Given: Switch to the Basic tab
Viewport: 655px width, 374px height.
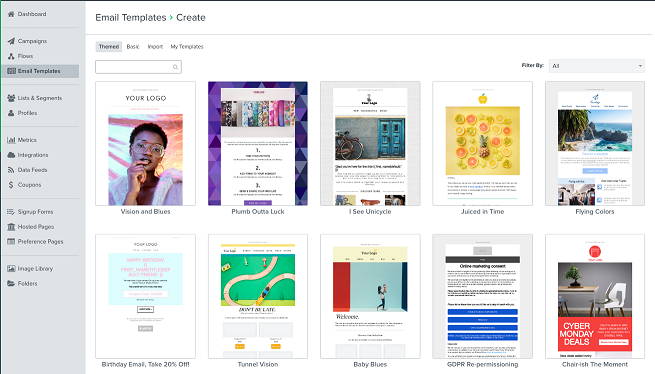Looking at the screenshot, I should tap(133, 46).
